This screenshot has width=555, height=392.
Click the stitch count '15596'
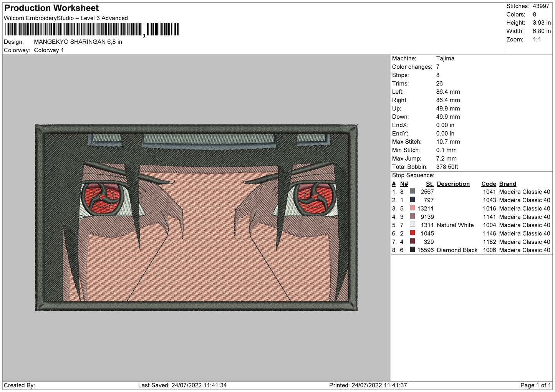click(426, 250)
